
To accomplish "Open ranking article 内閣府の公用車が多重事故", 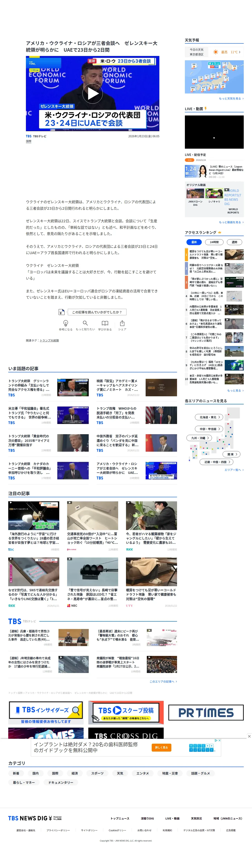I will click(214, 310).
